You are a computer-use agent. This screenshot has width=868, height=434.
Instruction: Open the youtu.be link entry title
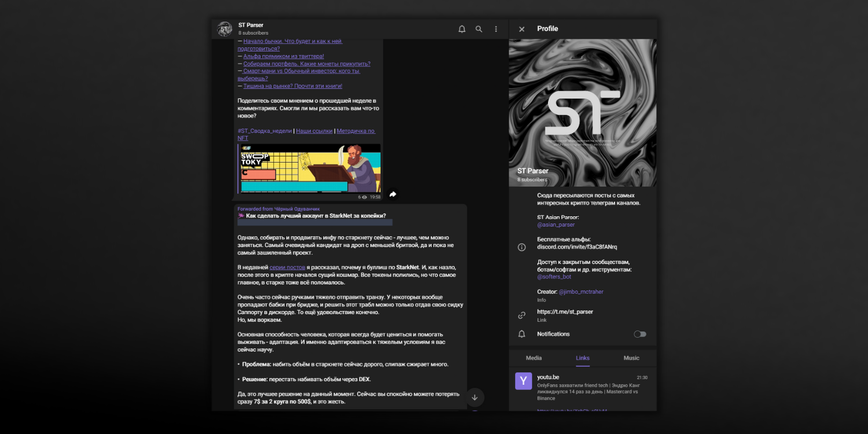[548, 377]
